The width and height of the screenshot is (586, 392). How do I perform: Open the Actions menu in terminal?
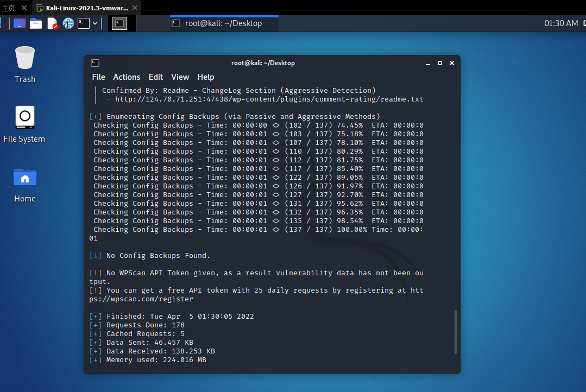(x=127, y=77)
